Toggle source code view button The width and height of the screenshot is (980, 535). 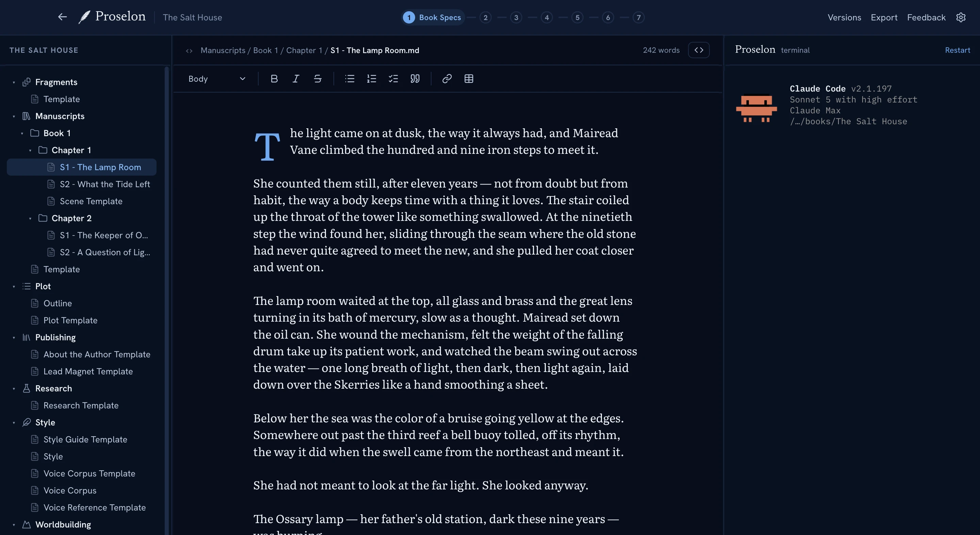point(699,50)
